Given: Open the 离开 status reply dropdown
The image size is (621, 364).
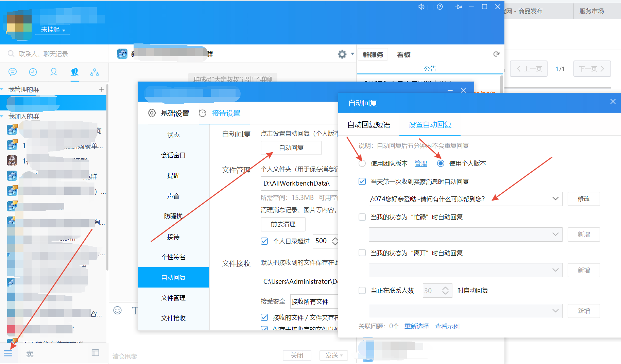Looking at the screenshot, I should point(555,270).
